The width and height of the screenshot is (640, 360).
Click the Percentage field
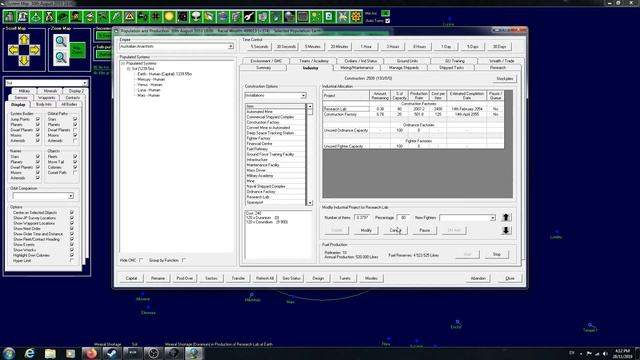(x=403, y=218)
